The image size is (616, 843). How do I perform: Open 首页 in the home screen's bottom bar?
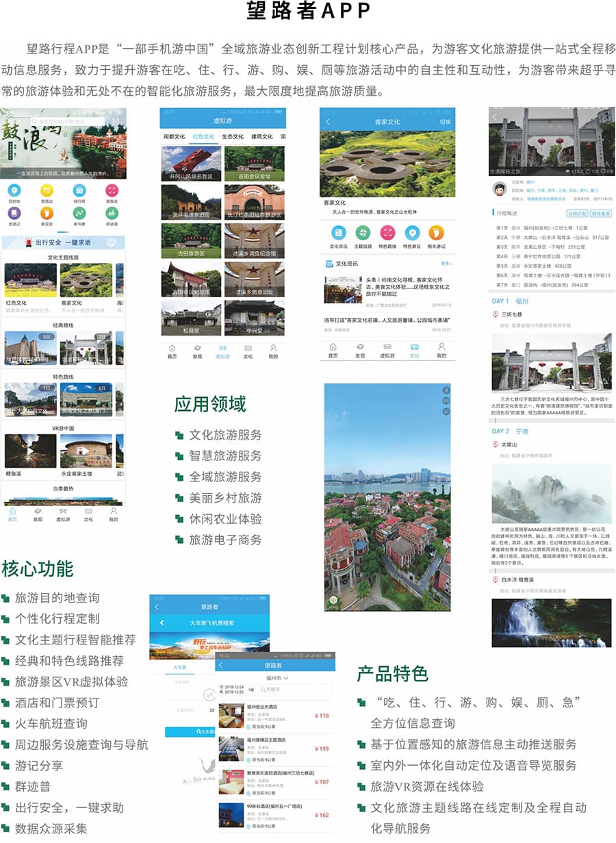pyautogui.click(x=12, y=514)
